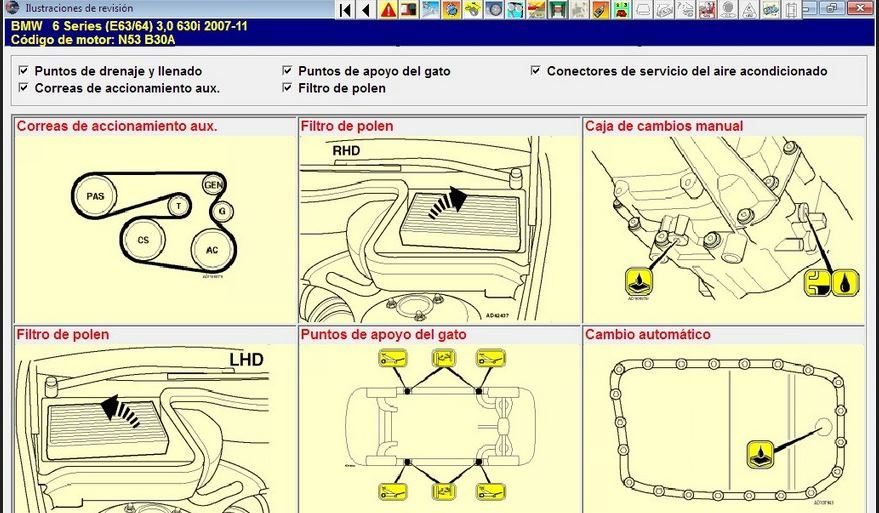Click the orange globe toolbar icon

click(451, 10)
